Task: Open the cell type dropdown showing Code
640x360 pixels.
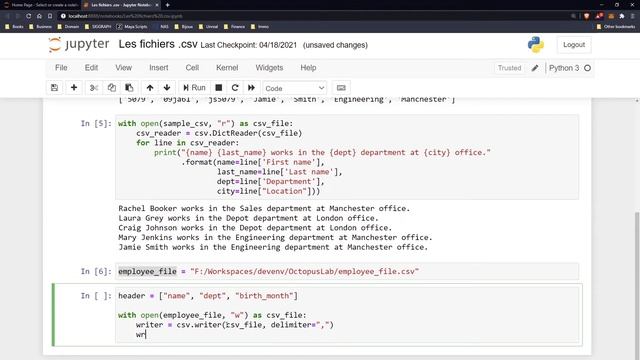Action: pyautogui.click(x=294, y=88)
